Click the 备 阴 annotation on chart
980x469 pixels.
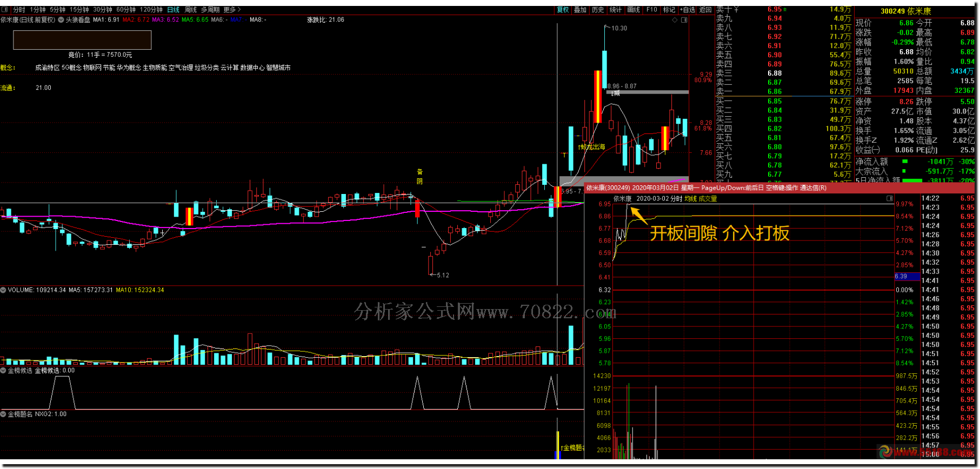419,177
